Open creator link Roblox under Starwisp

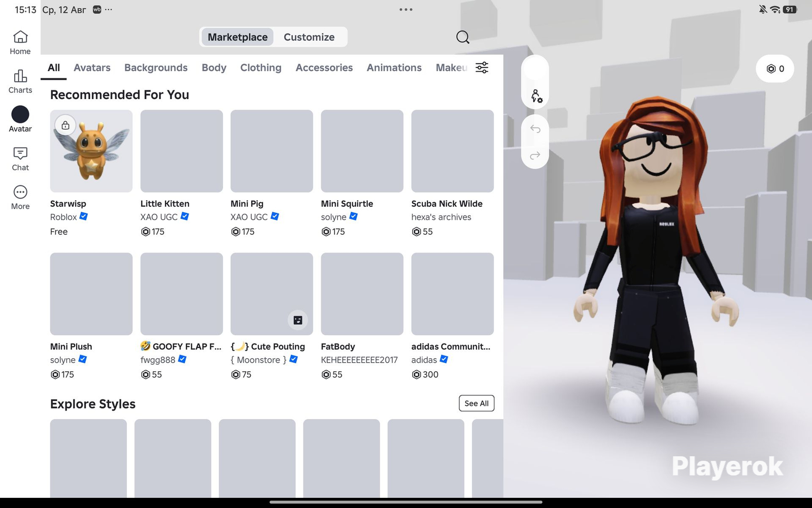tap(63, 217)
